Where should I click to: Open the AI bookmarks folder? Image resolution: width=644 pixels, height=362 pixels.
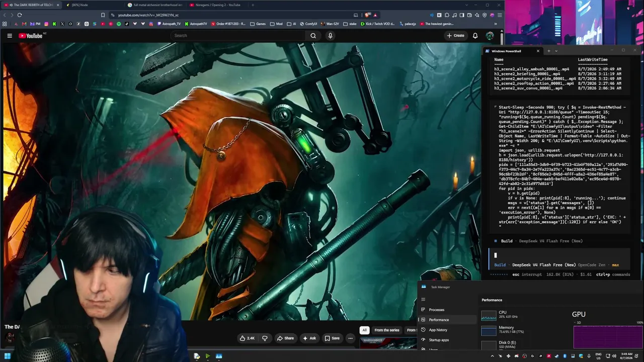(291, 24)
